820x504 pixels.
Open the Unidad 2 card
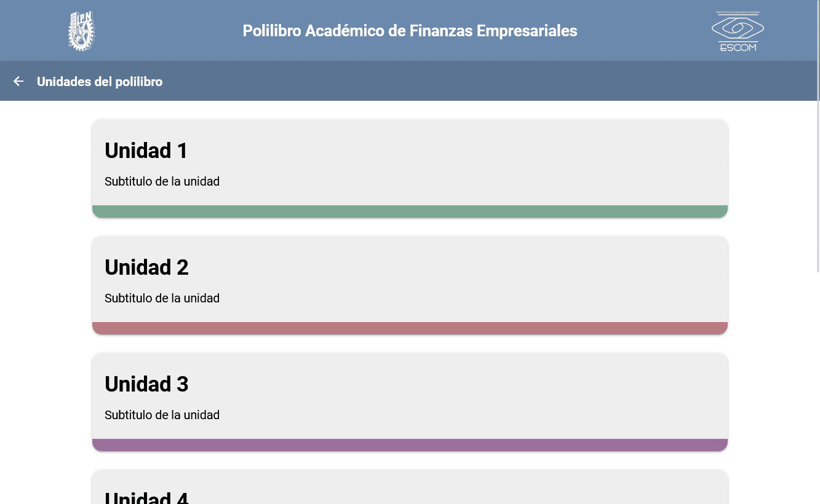(x=410, y=282)
